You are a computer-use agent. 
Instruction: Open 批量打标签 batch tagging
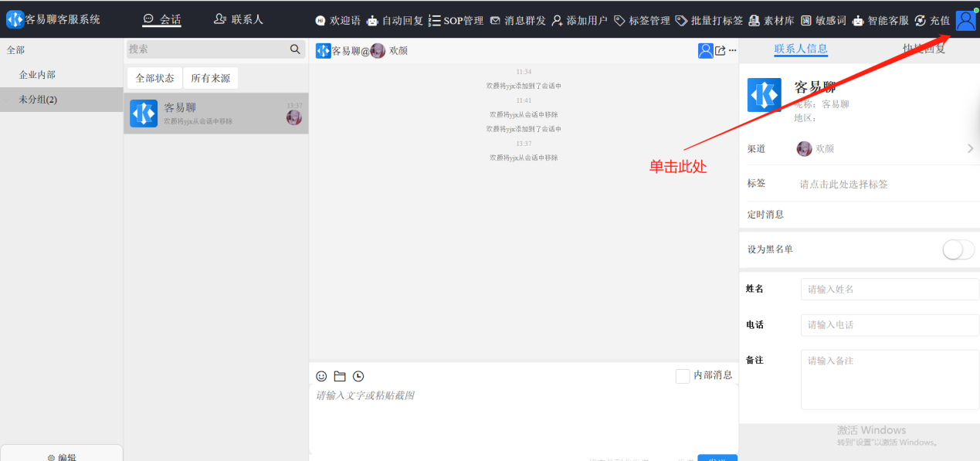(709, 21)
